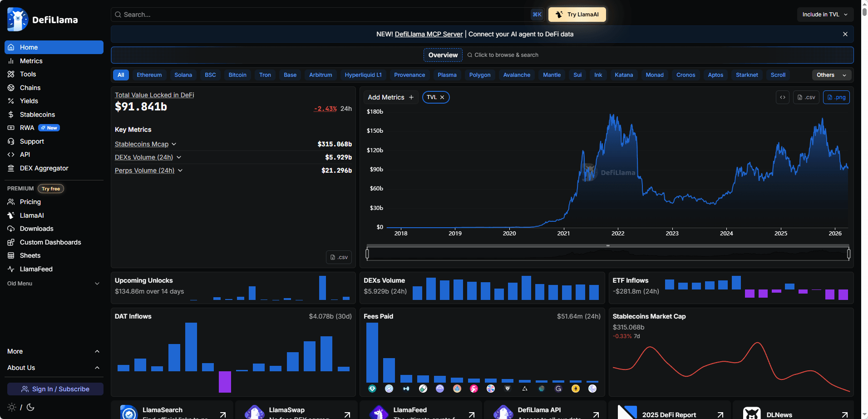Click the chart range slider left handle
868x419 pixels.
click(x=367, y=254)
